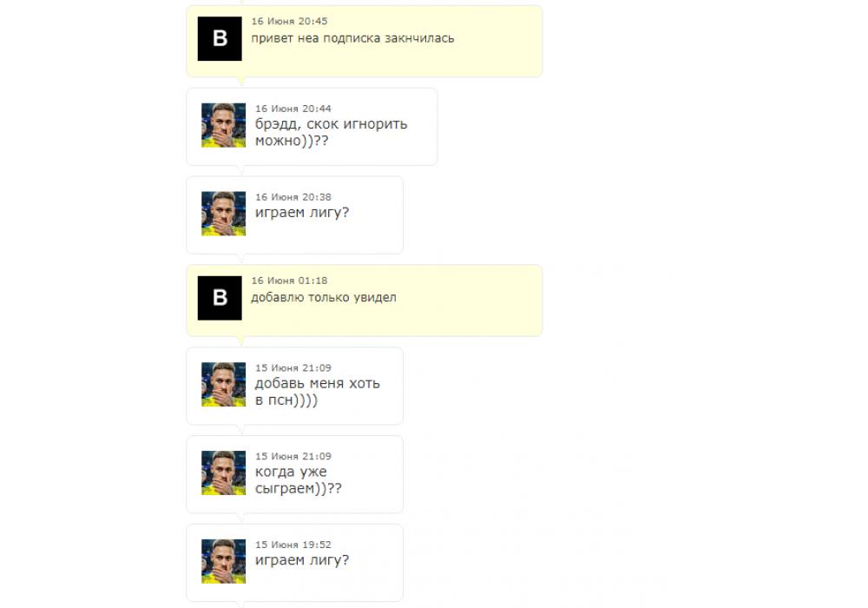Click the 20:38 message text 'играем лигу?'
The width and height of the screenshot is (868, 608).
pos(302,213)
